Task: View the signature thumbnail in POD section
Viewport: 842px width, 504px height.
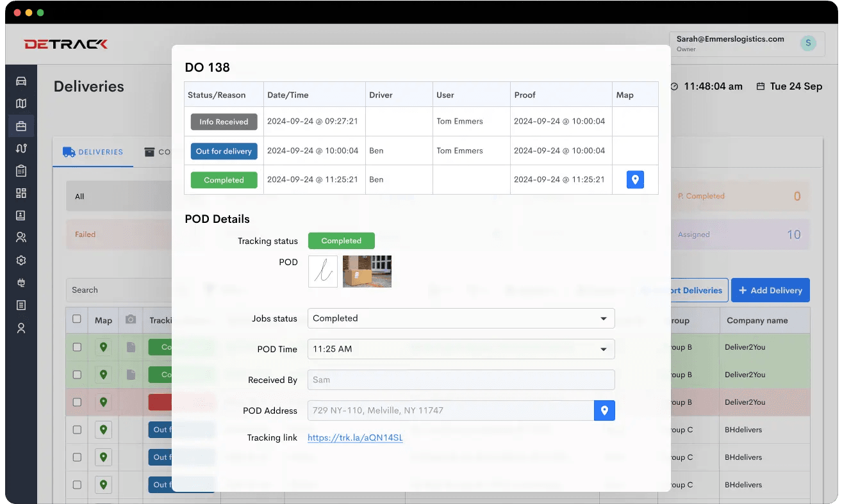Action: 322,271
